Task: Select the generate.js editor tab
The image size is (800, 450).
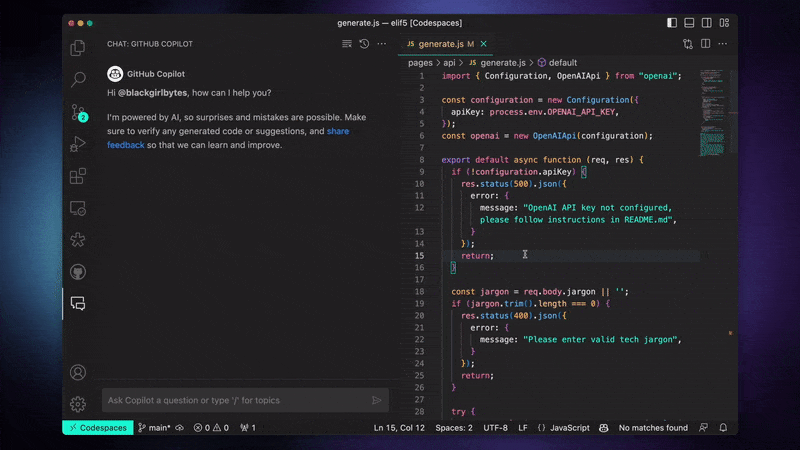Action: coord(440,44)
